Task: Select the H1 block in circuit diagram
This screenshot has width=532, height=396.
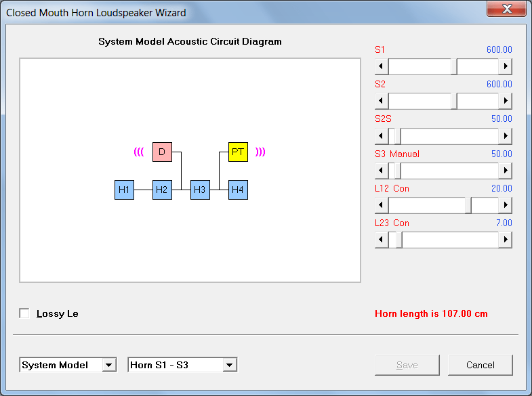Action: [x=124, y=190]
